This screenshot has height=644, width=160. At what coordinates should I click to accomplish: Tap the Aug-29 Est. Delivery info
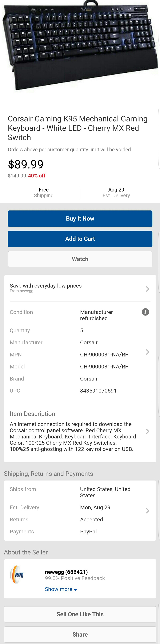click(x=116, y=193)
